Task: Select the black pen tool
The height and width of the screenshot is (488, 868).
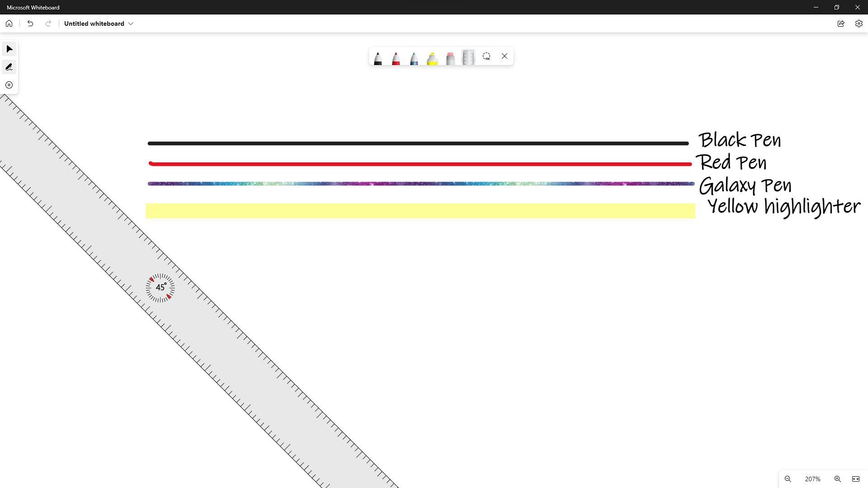Action: [378, 56]
